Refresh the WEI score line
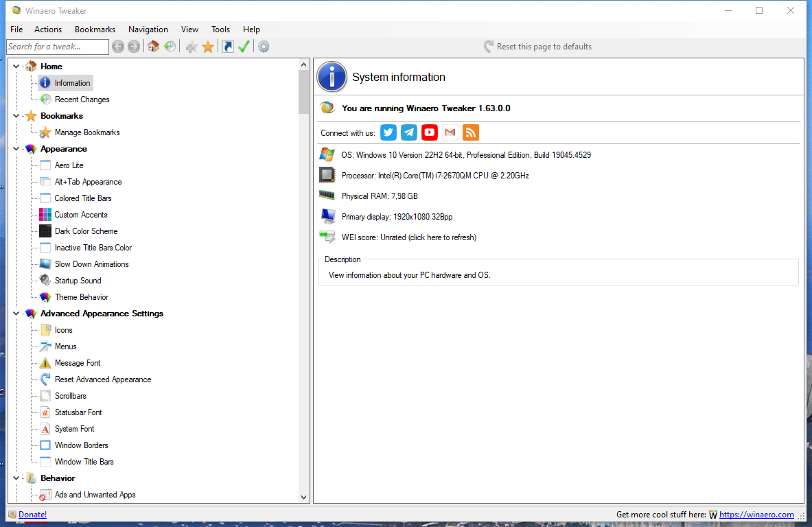The width and height of the screenshot is (812, 527). [x=408, y=237]
